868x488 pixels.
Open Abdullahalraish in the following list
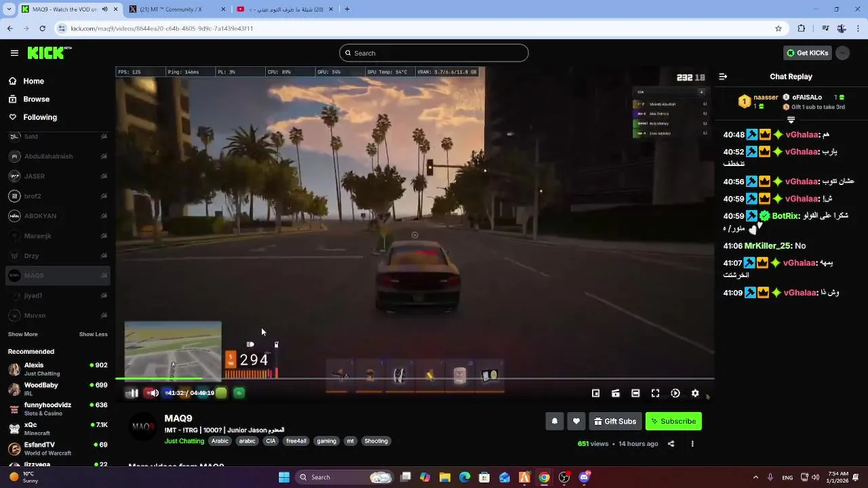58,157
